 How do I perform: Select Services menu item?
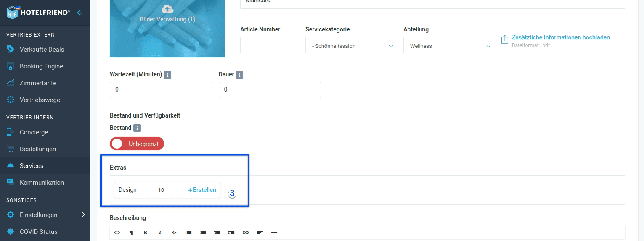(45, 166)
